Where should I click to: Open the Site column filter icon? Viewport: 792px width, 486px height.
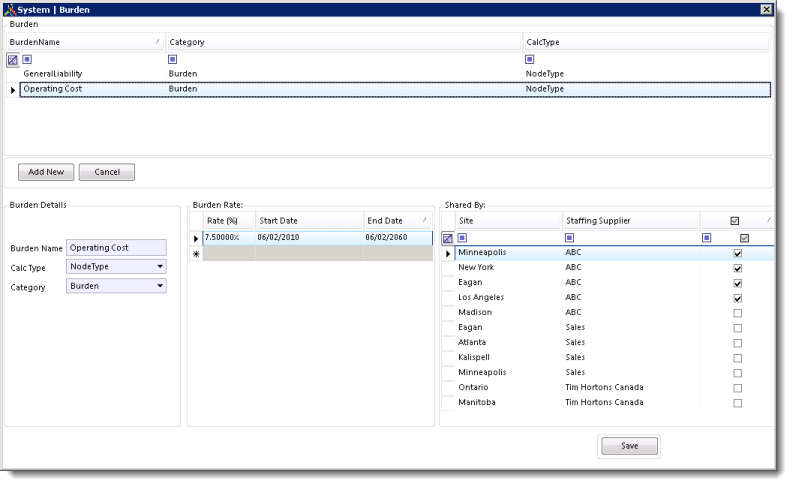pos(462,238)
